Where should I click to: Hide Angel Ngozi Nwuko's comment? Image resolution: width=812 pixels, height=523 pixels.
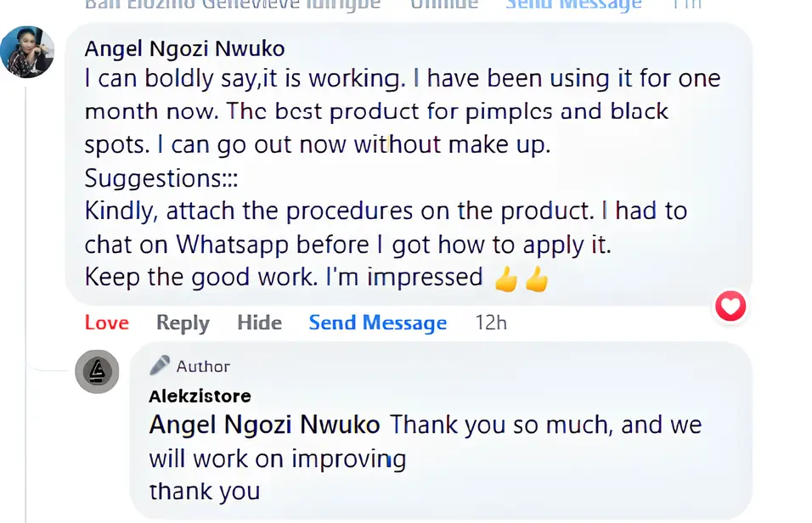point(259,323)
